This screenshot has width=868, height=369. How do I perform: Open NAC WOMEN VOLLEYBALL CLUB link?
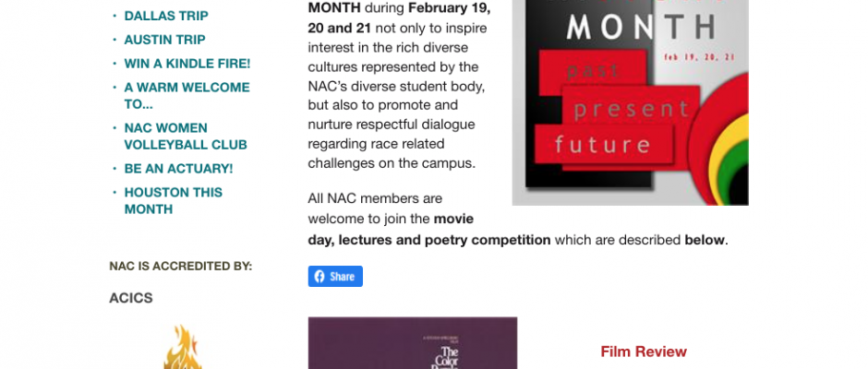[186, 137]
